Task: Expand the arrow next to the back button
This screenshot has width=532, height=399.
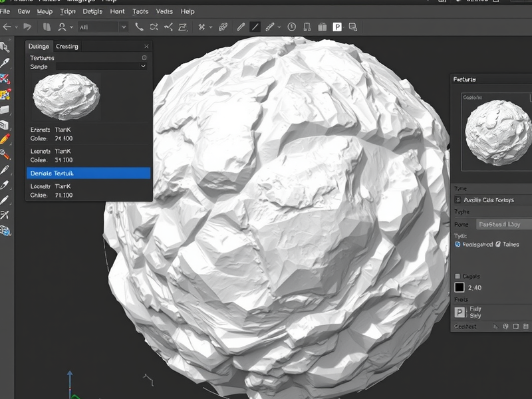Action: click(x=16, y=27)
